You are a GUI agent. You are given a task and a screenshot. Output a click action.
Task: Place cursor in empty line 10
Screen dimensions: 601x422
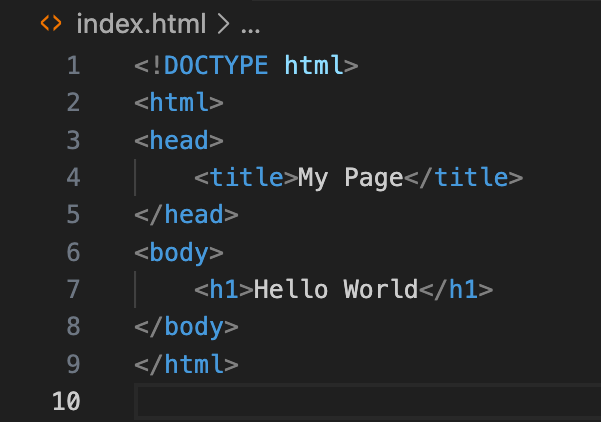pyautogui.click(x=368, y=401)
